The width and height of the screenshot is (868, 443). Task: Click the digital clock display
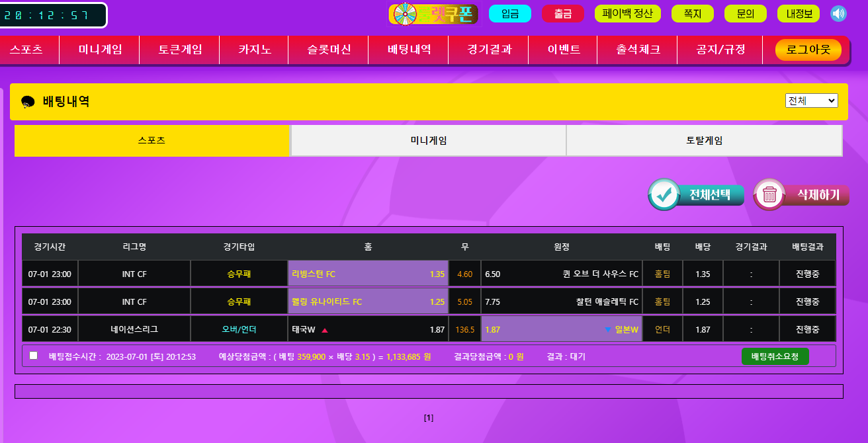pyautogui.click(x=53, y=15)
